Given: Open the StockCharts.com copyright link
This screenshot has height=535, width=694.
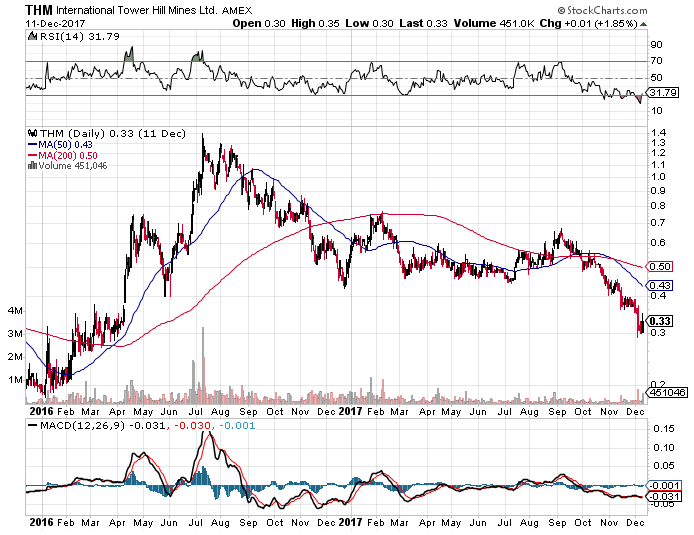Looking at the screenshot, I should pos(602,10).
